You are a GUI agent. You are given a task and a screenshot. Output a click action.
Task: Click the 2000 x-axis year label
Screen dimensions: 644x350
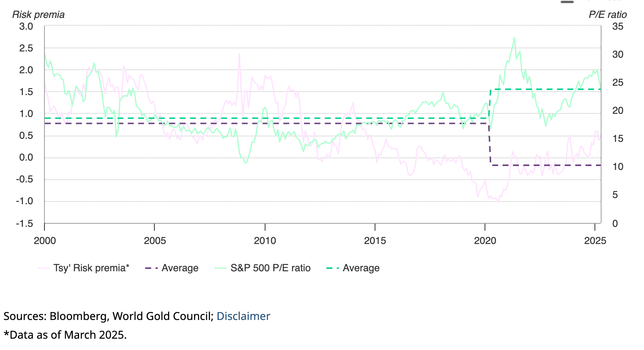(45, 241)
